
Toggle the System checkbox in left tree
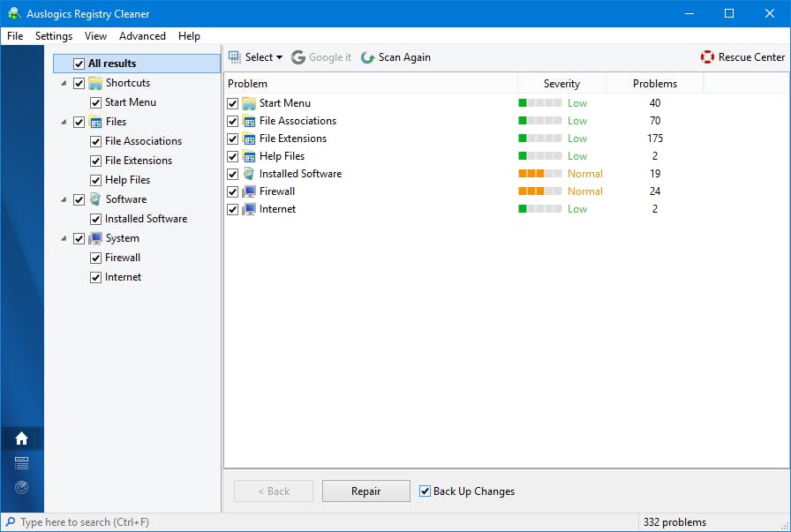coord(79,238)
